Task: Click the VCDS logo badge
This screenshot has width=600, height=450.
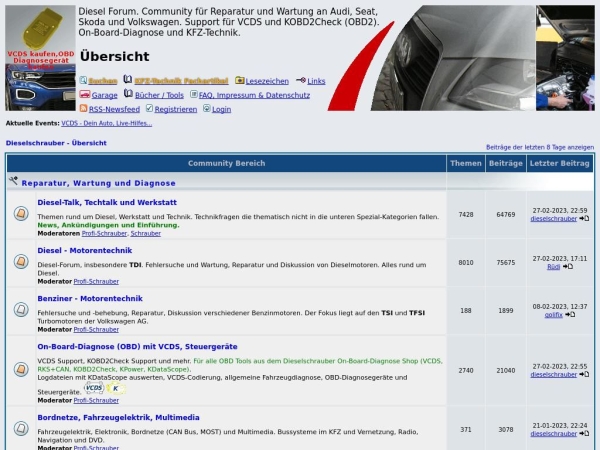Action: coord(94,388)
